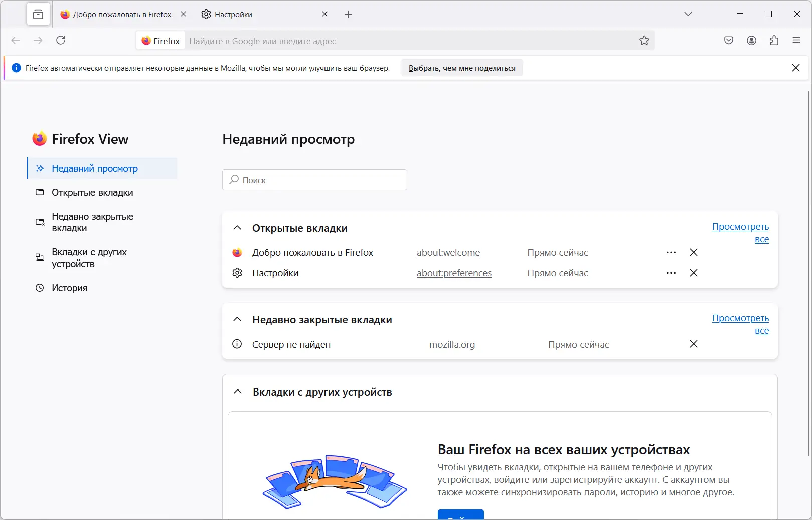812x520 pixels.
Task: Select Открытые вкладки in the sidebar
Action: click(92, 193)
